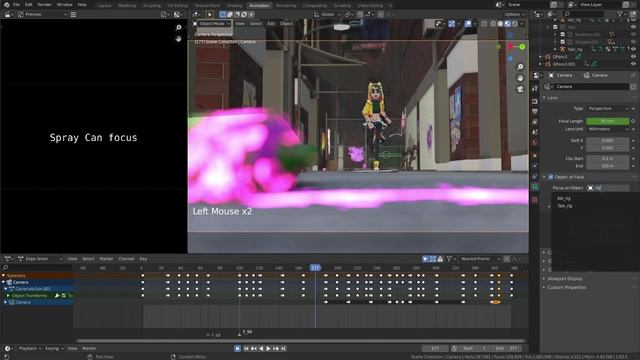Screen dimensions: 640x360
Task: Toggle Only Show Selected in dope sheet
Action: (x=425, y=259)
